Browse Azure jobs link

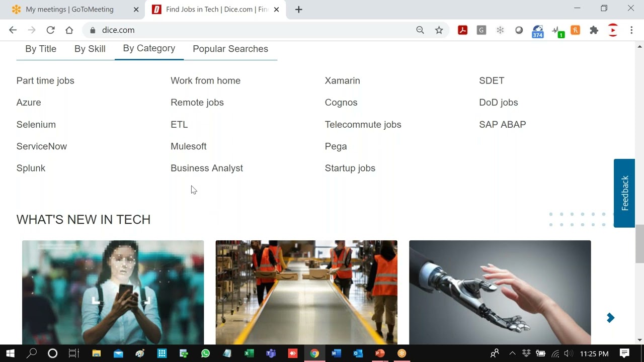pyautogui.click(x=29, y=103)
